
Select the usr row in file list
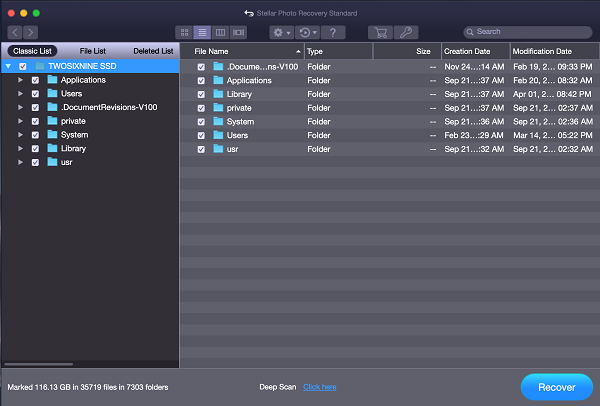[390, 149]
